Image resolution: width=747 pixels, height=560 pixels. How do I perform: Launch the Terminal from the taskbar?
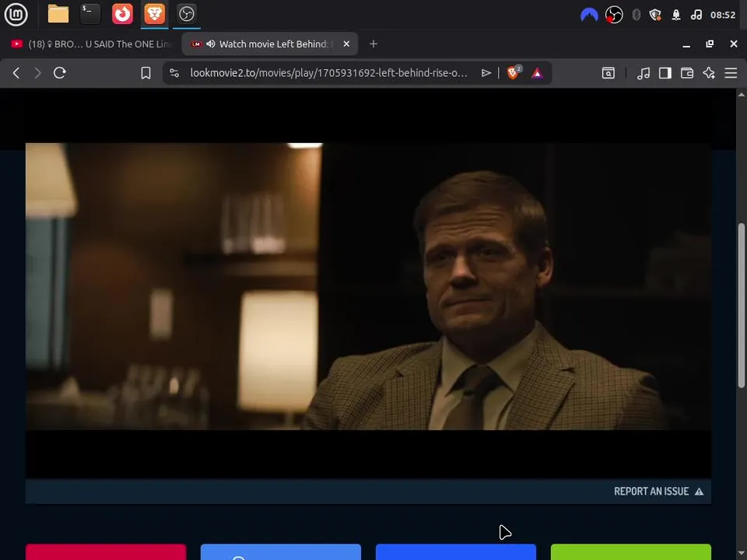click(x=90, y=14)
